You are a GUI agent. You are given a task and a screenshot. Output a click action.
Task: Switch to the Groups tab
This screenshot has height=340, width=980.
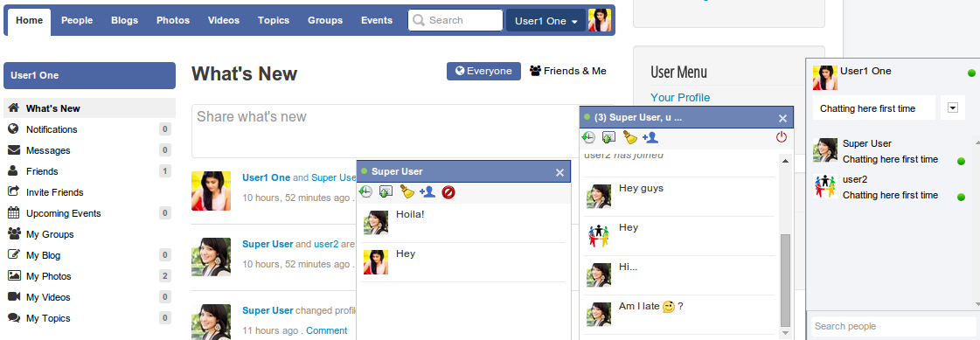[325, 21]
